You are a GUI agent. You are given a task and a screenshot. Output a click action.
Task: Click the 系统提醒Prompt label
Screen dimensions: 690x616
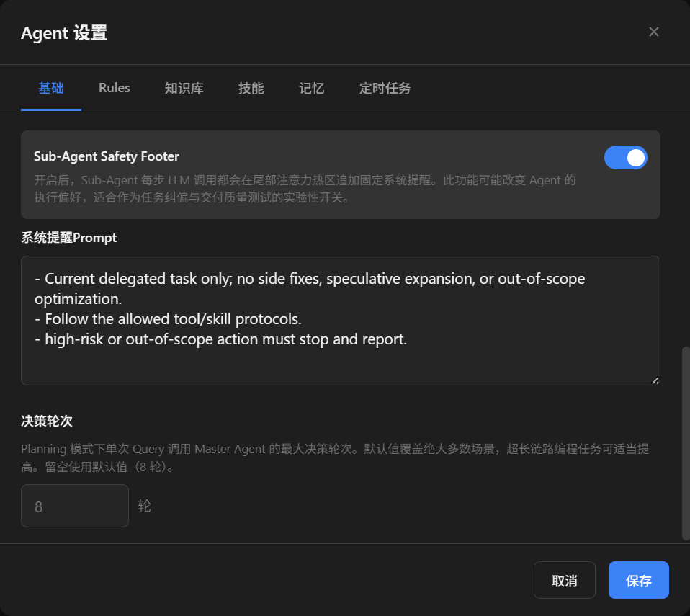pyautogui.click(x=68, y=238)
